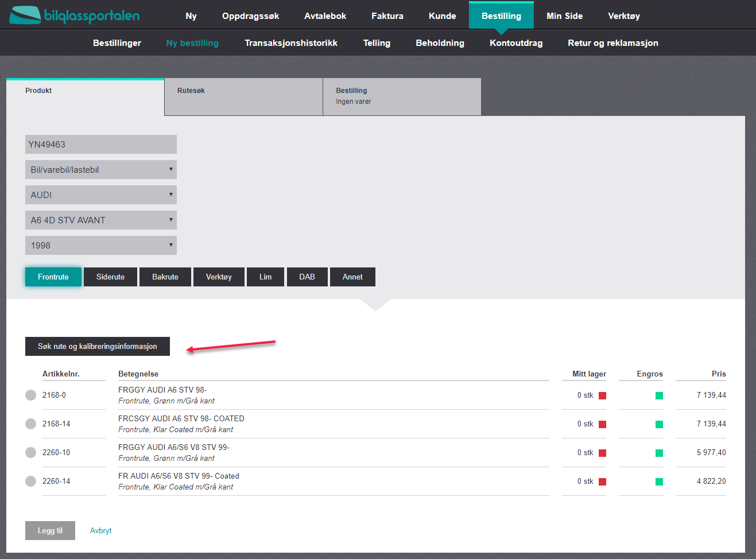Go to Ny bestilling submenu

(x=192, y=43)
